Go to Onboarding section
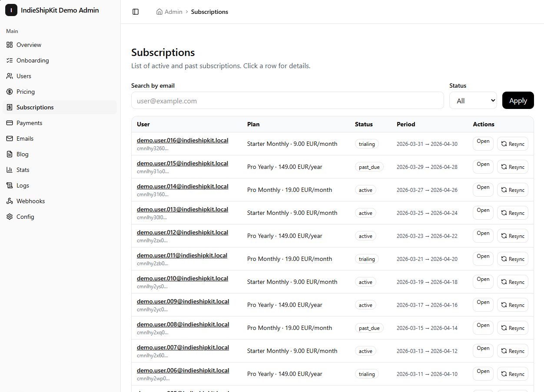The width and height of the screenshot is (544, 392). 60,60
